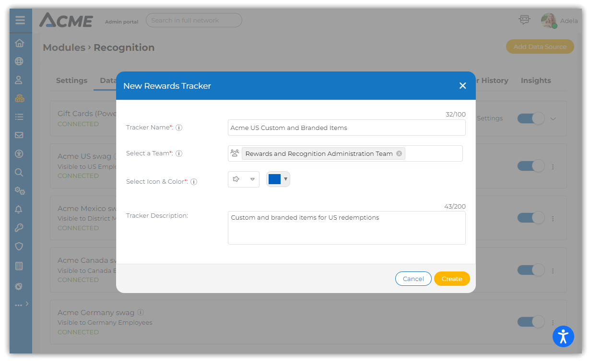Viewport: 590px width, 364px height.
Task: Click info icon next to Tracker Name
Action: click(x=179, y=128)
